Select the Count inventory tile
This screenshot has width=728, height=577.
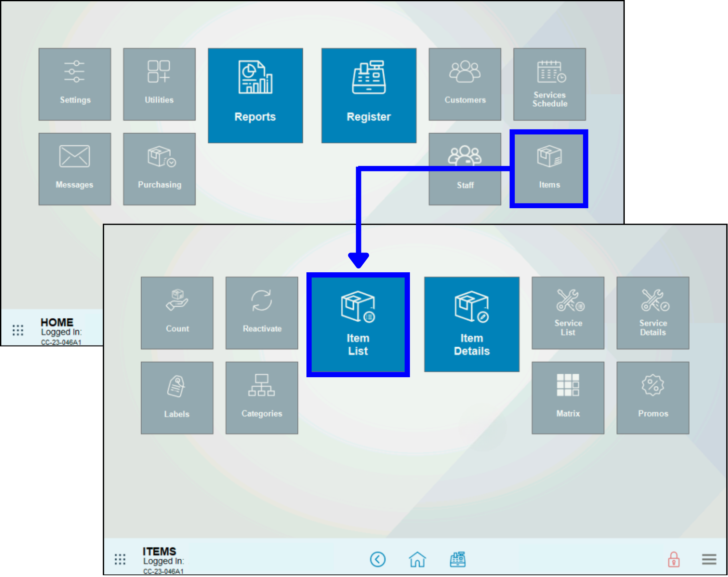tap(177, 313)
